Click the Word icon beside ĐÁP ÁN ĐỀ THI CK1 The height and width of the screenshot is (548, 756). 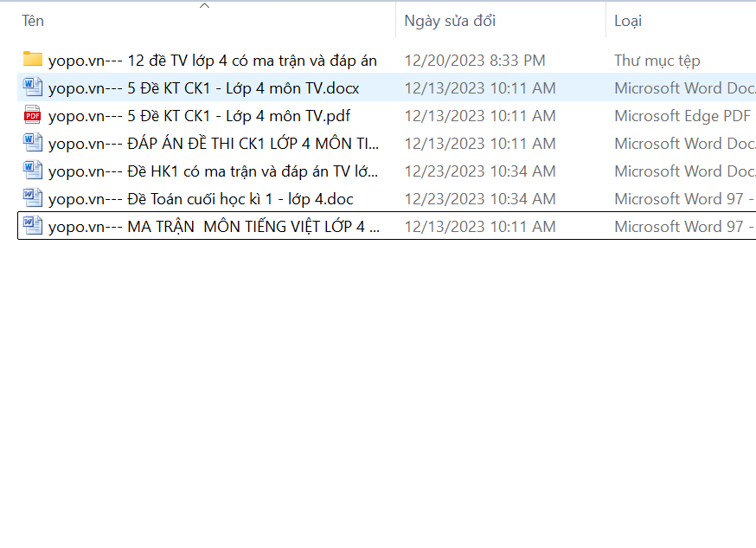click(x=33, y=143)
